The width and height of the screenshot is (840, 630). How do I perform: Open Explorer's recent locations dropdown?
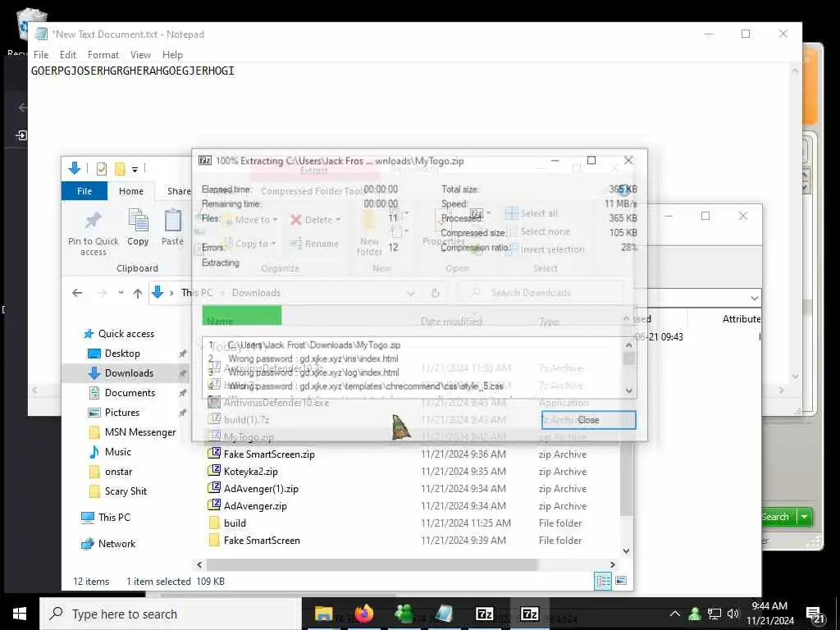(x=121, y=293)
